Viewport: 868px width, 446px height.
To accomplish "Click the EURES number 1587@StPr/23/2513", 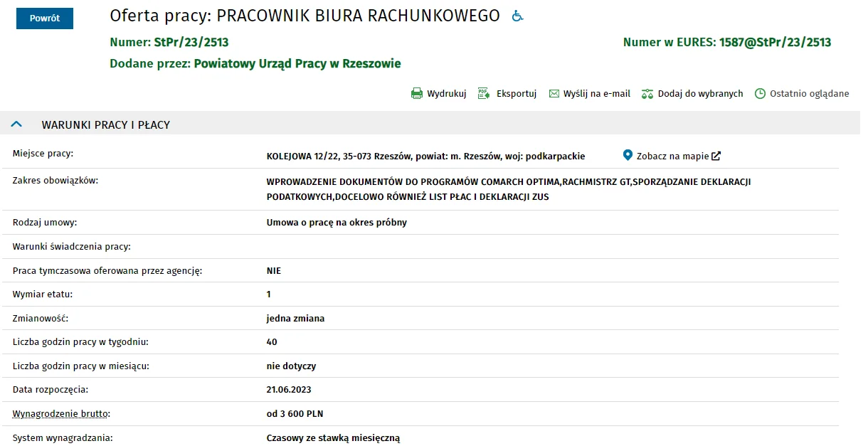I will (x=775, y=42).
